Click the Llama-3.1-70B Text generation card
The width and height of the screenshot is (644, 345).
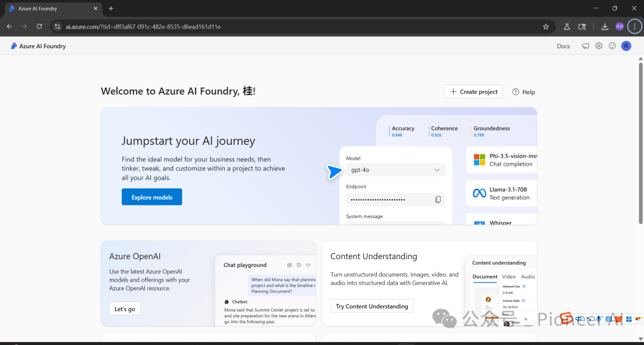pyautogui.click(x=502, y=193)
